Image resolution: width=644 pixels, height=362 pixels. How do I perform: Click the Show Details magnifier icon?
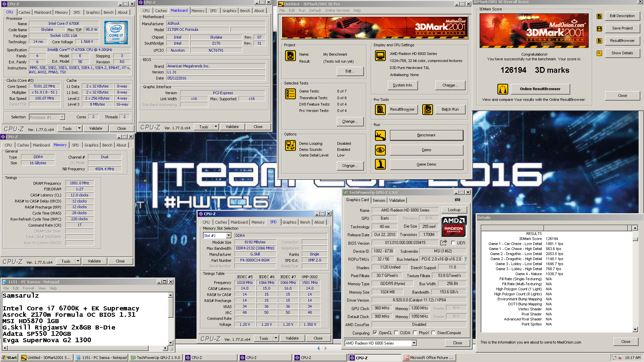pyautogui.click(x=599, y=53)
